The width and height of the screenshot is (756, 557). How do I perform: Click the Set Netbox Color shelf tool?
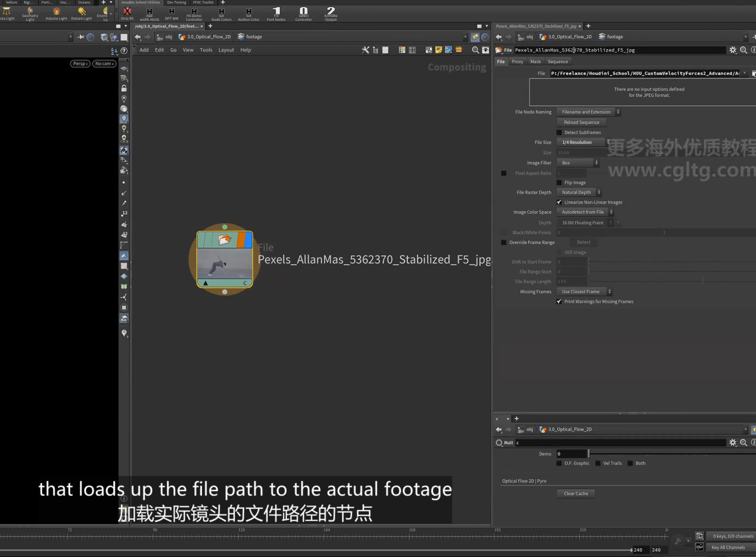click(249, 14)
